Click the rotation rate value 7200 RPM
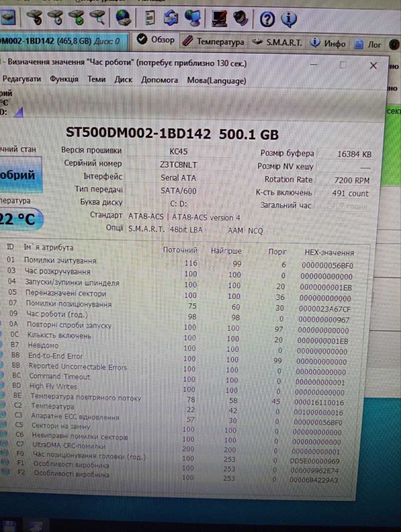The image size is (401, 532). coord(351,180)
